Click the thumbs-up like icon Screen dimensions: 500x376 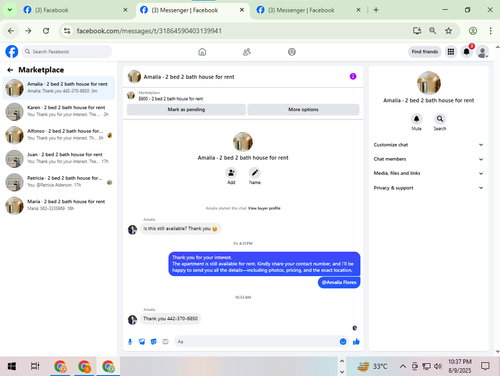coord(356,341)
